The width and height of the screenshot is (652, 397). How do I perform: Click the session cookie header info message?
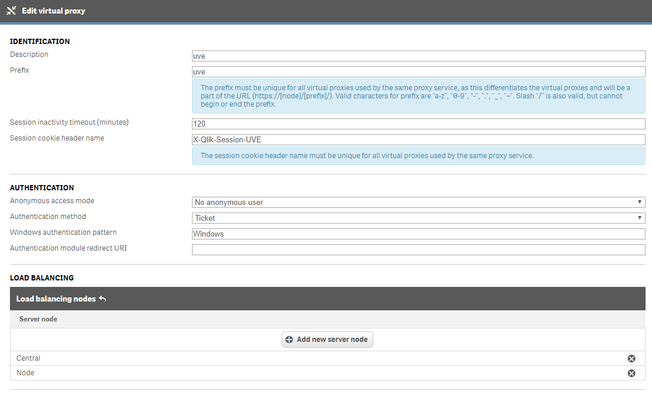coord(419,156)
